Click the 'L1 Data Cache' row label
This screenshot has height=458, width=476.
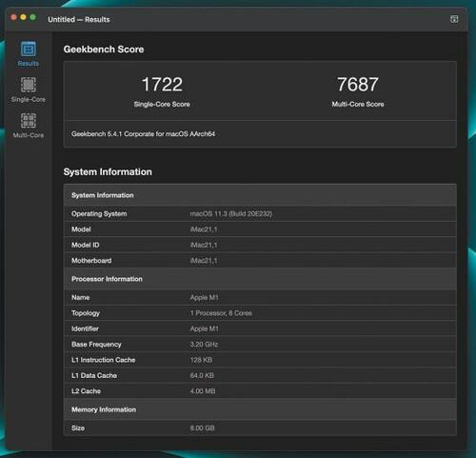tap(94, 375)
